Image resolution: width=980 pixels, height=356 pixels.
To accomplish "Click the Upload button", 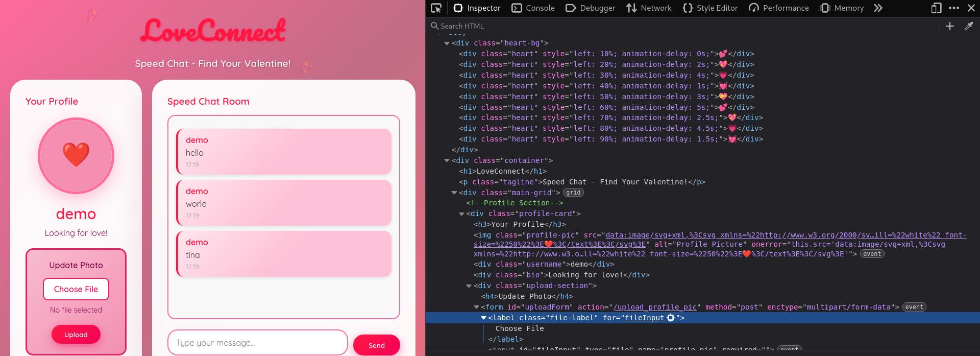I will [x=76, y=335].
